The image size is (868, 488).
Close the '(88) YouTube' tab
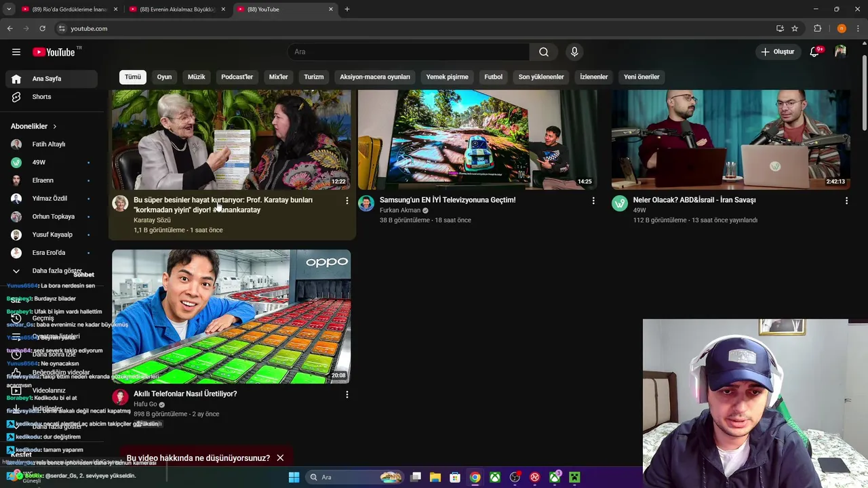click(x=331, y=9)
